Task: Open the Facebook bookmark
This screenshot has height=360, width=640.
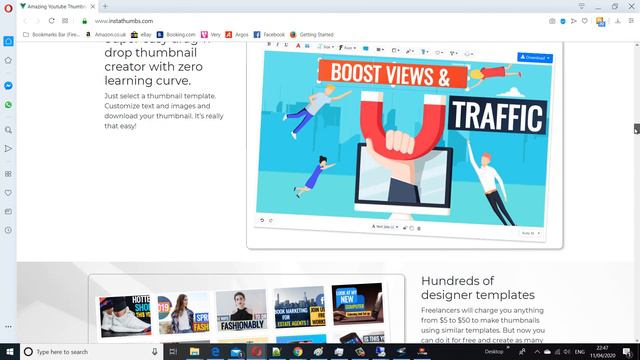Action: [x=269, y=35]
